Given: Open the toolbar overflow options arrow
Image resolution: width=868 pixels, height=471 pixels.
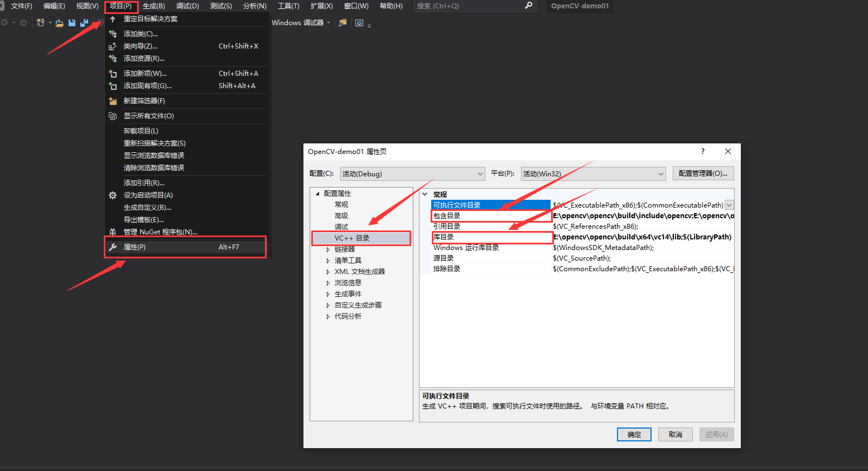Looking at the screenshot, I should 369,25.
